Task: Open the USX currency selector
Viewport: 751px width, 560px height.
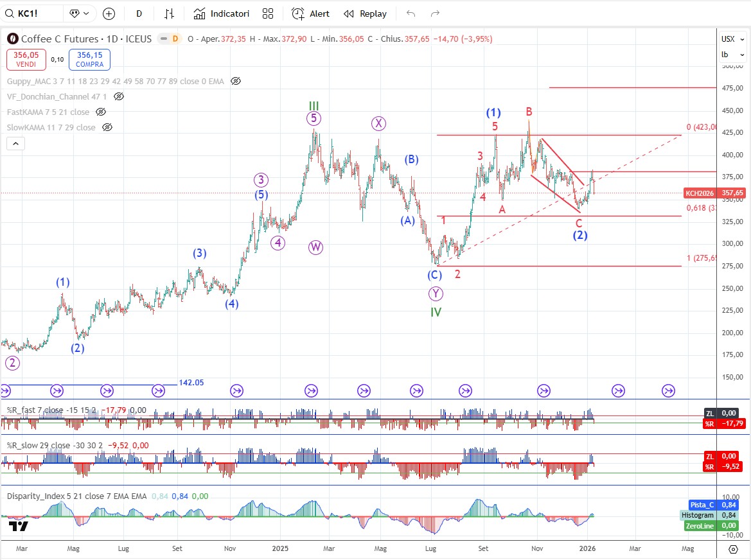Action: [728, 39]
